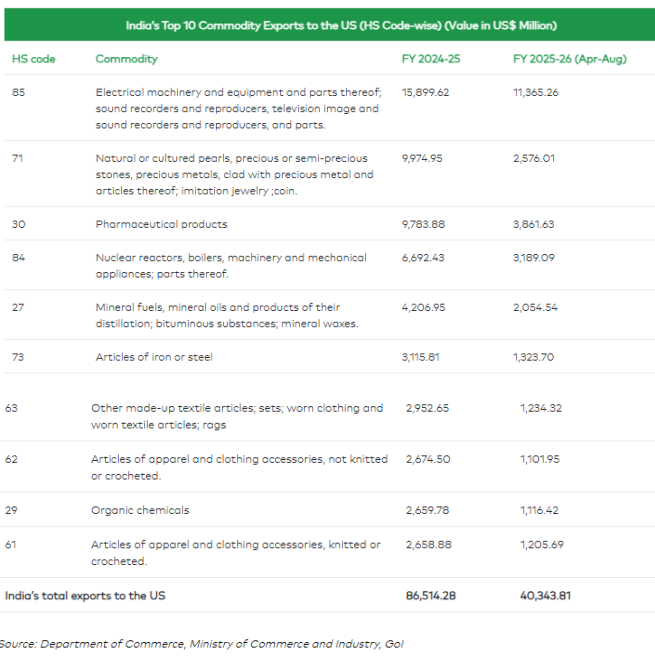
Task: Click the 'Organic chemicals' commodity text
Action: coord(140,510)
